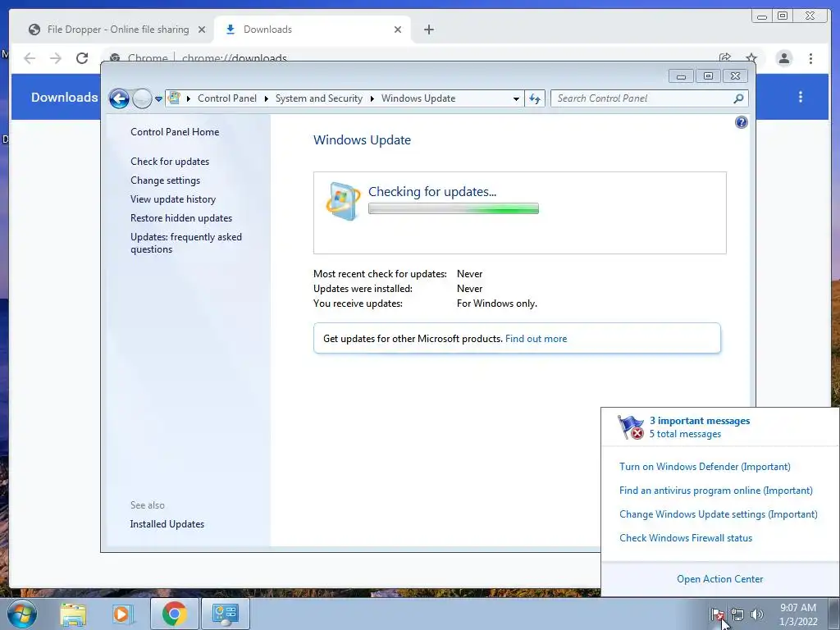The width and height of the screenshot is (840, 630).
Task: Open a new Chrome tab
Action: (x=428, y=30)
